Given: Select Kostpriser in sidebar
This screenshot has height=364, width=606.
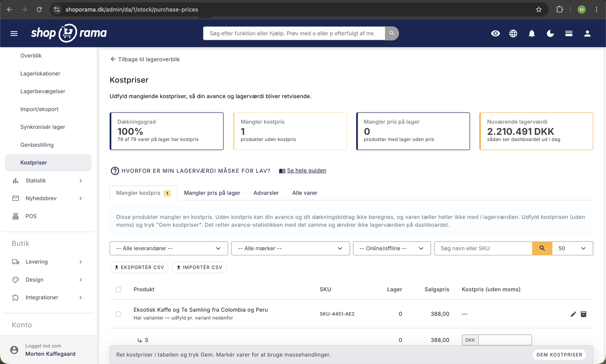Looking at the screenshot, I should [x=48, y=163].
